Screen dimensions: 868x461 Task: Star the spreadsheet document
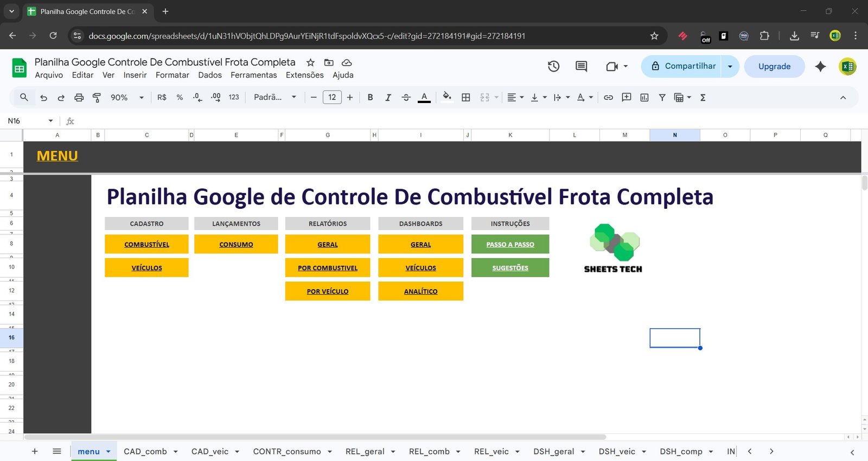click(x=310, y=62)
